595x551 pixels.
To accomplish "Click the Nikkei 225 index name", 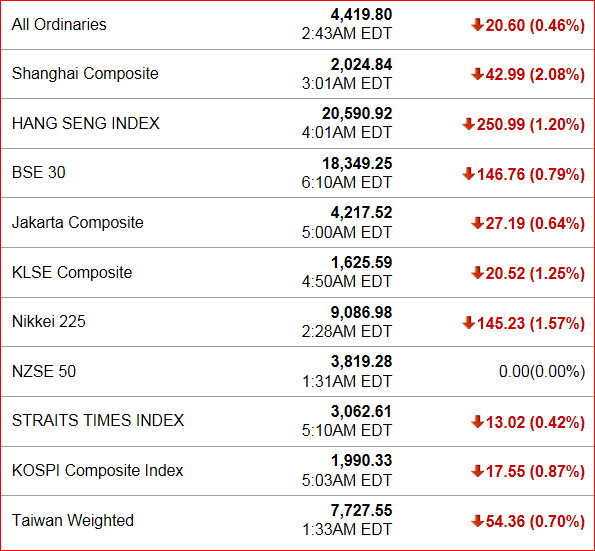I will 49,321.
